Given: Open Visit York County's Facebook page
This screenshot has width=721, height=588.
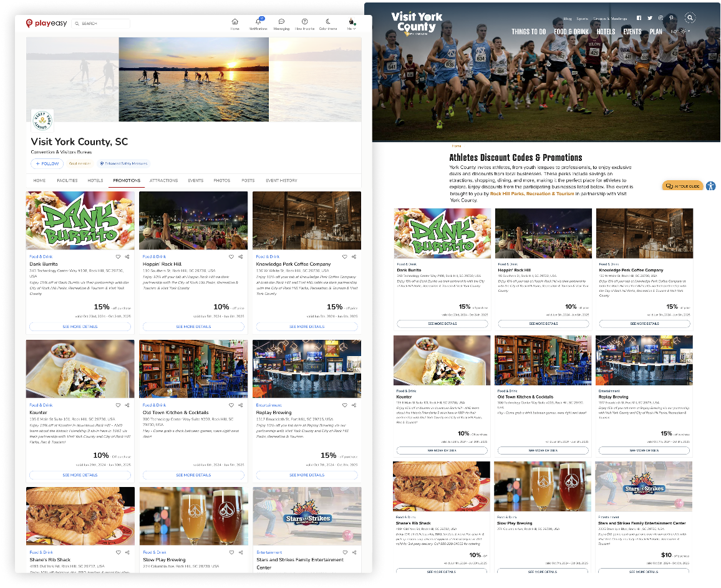Looking at the screenshot, I should coord(639,17).
